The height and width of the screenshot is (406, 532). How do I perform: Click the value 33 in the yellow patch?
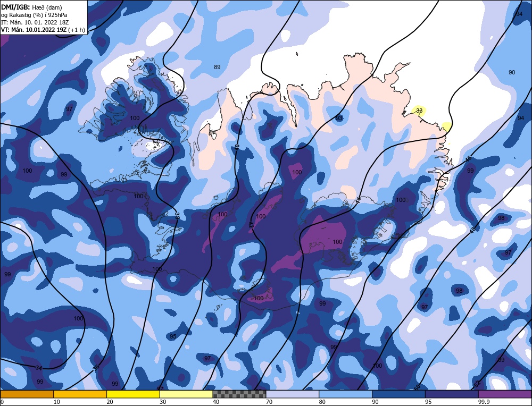[x=419, y=111]
